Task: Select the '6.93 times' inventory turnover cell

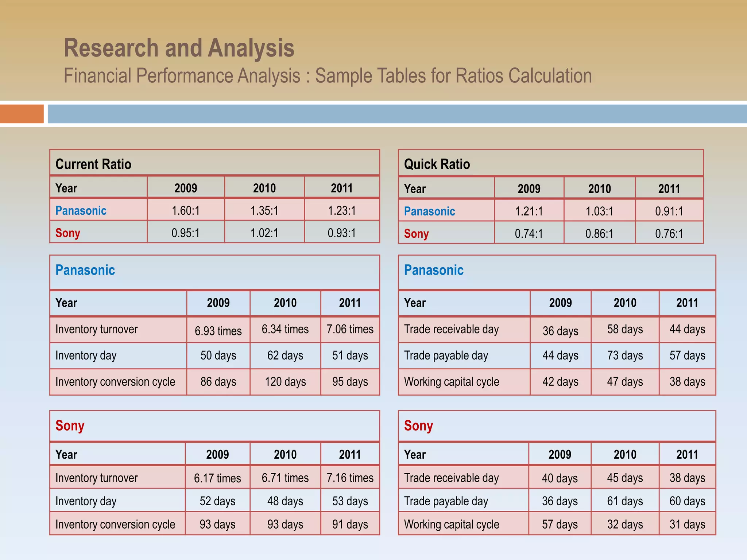Action: 218,330
